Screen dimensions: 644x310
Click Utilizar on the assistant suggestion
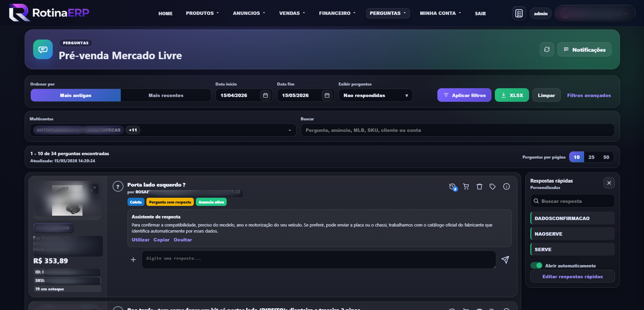click(x=140, y=240)
